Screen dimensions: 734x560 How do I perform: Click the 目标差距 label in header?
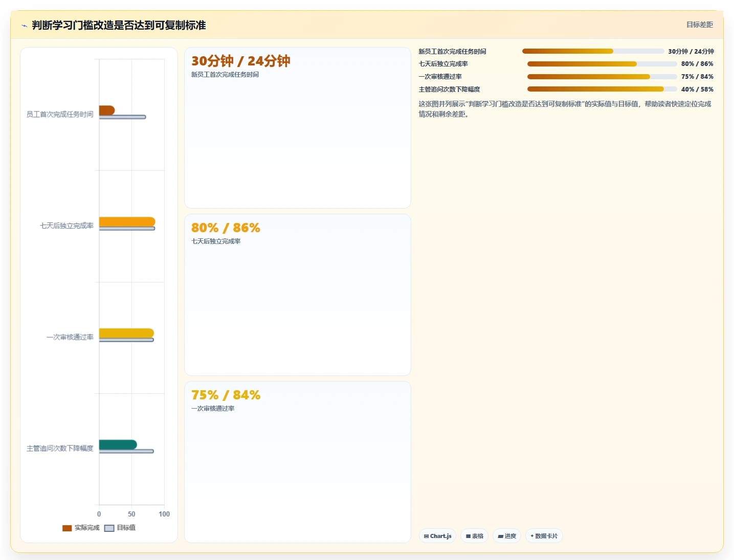(x=699, y=25)
